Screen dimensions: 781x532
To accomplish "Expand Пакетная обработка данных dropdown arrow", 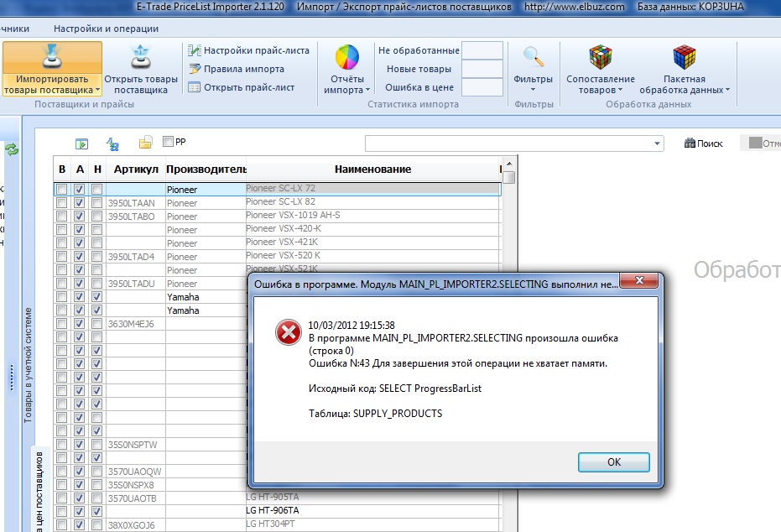I will (x=727, y=90).
